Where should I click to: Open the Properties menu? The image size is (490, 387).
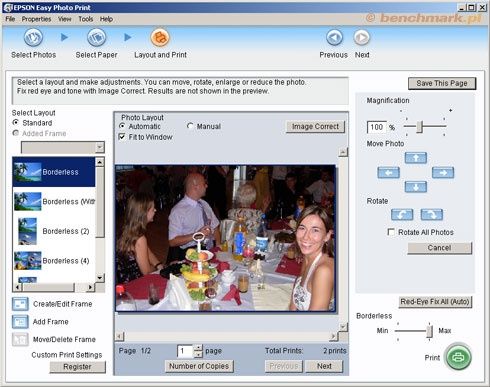point(36,19)
